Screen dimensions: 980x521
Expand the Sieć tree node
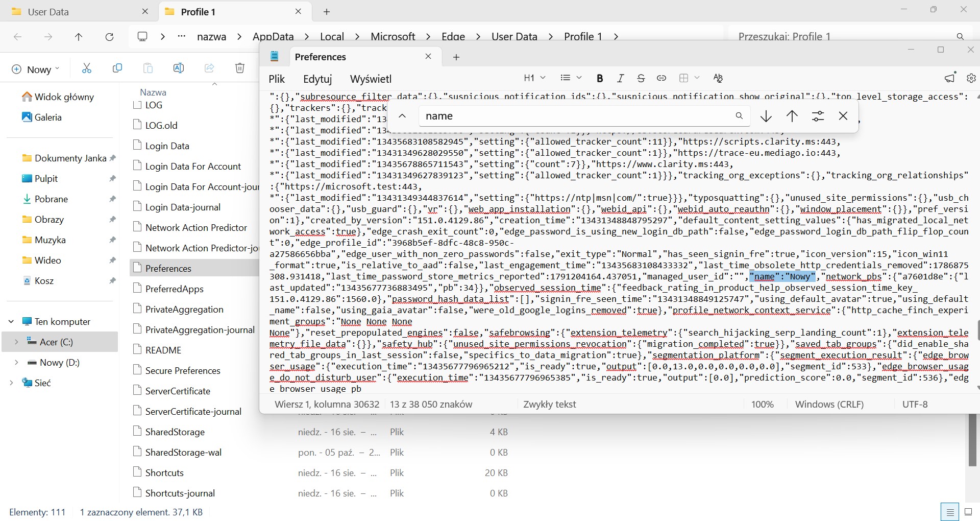11,383
